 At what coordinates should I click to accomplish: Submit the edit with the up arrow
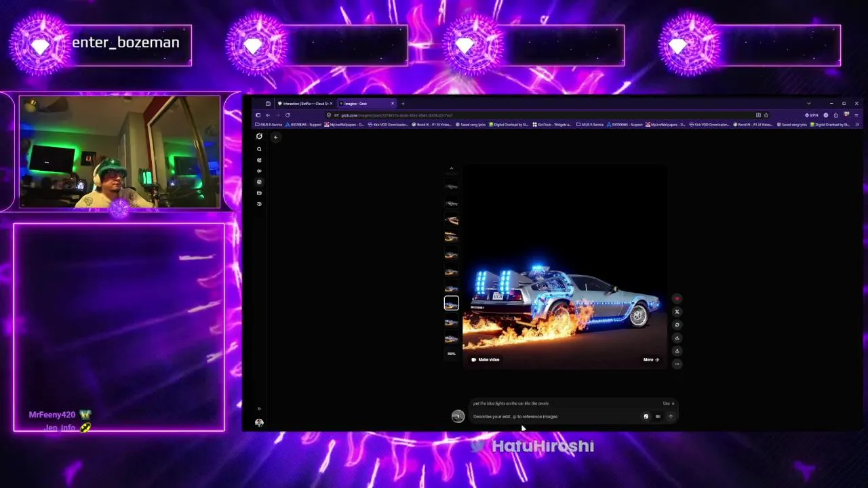pos(671,417)
